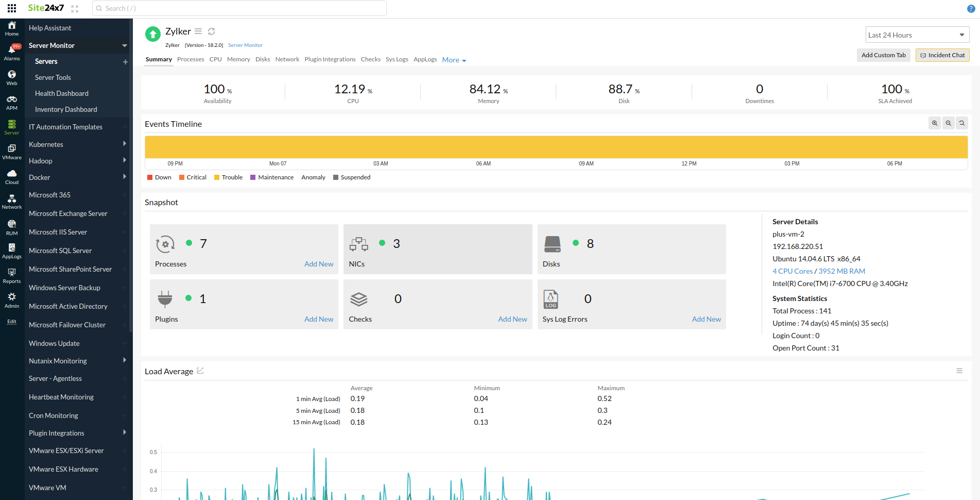The height and width of the screenshot is (500, 980).
Task: Open the 4 CPU Cores details link
Action: 792,271
